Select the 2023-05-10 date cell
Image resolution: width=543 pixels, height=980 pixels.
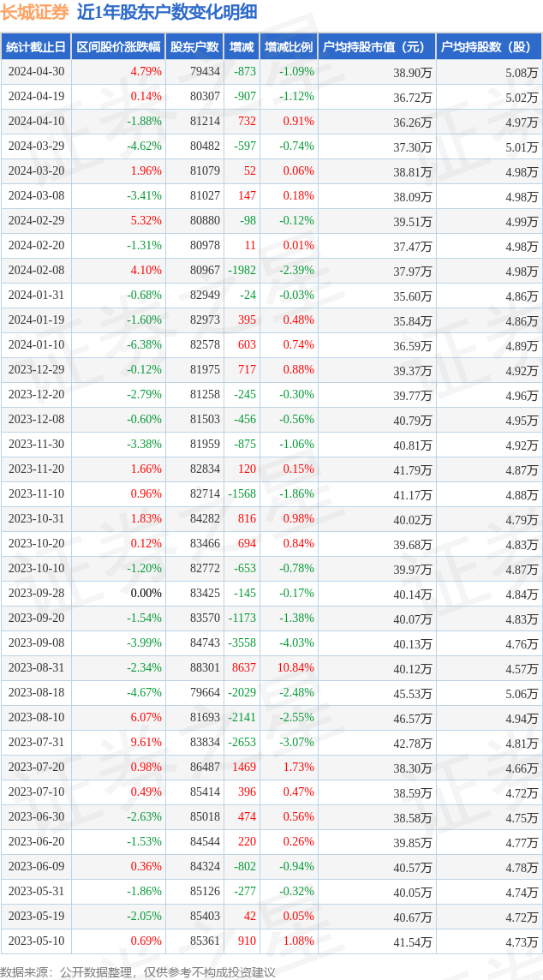point(36,941)
